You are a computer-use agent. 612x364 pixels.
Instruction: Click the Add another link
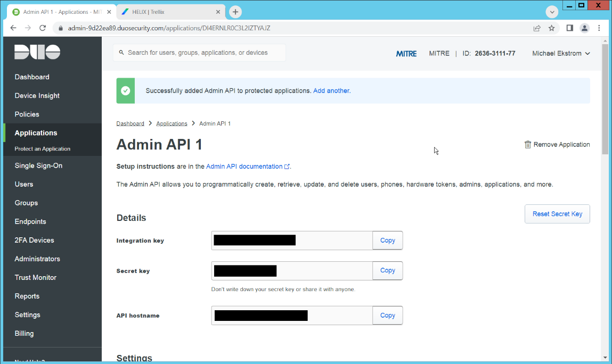(x=331, y=91)
